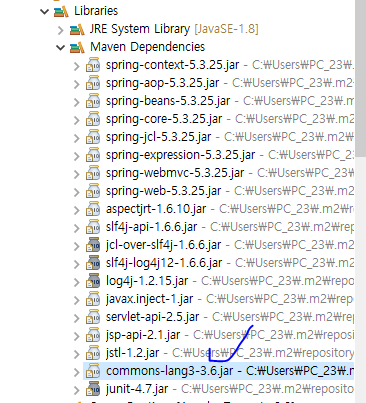Screen dimensions: 366x403
Task: Expand spring-beans-5.3.25.jar entry
Action: click(77, 102)
